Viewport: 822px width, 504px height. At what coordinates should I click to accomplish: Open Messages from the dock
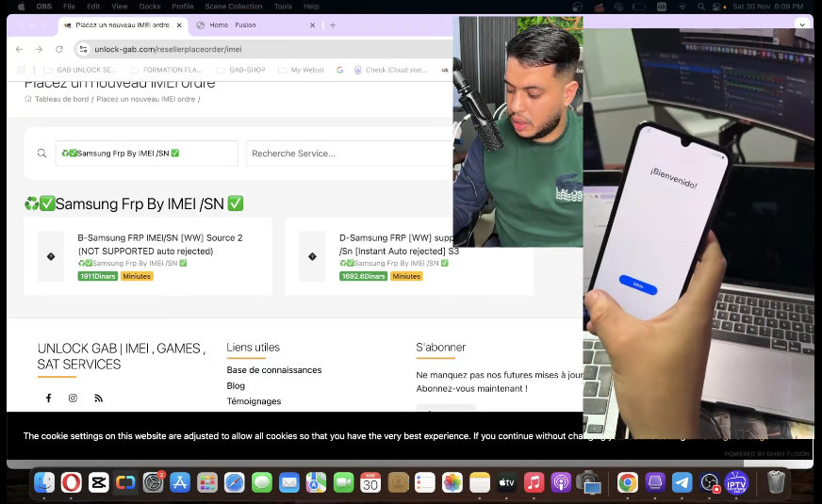coord(262,482)
